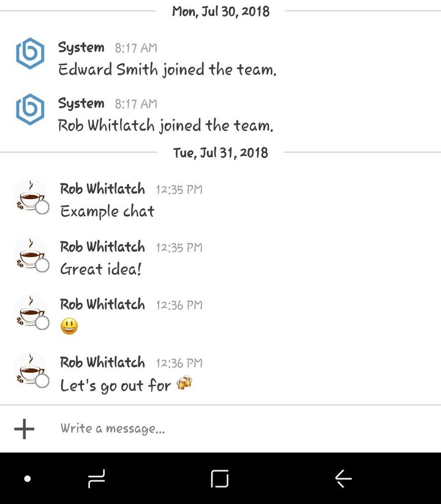Tap the 12:36 PM timestamp on beer message
The height and width of the screenshot is (504, 441).
(179, 363)
